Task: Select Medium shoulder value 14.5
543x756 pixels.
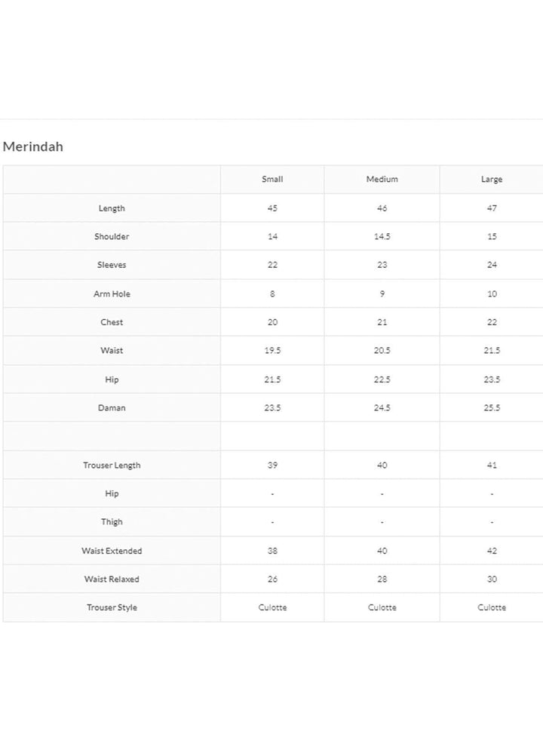Action: click(382, 237)
